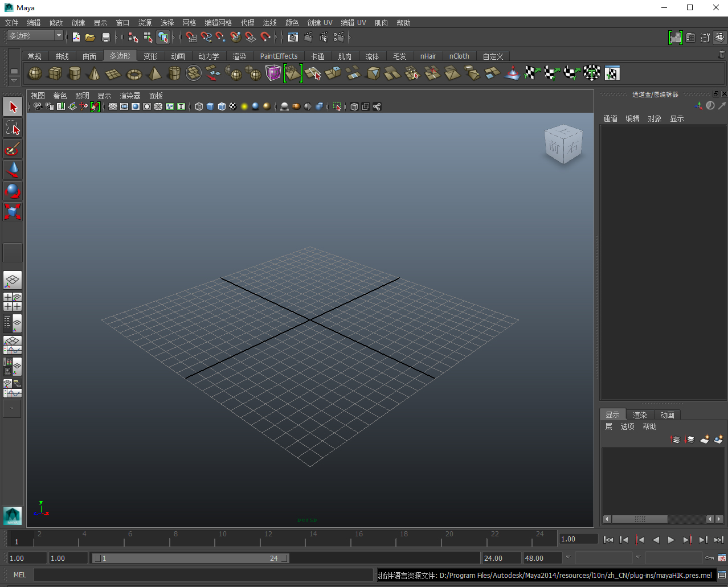Click the polygon cone shelf icon
Image resolution: width=728 pixels, height=587 pixels.
pos(94,73)
